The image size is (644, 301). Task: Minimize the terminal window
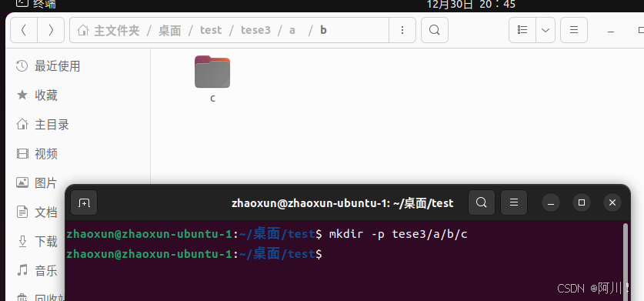(551, 202)
